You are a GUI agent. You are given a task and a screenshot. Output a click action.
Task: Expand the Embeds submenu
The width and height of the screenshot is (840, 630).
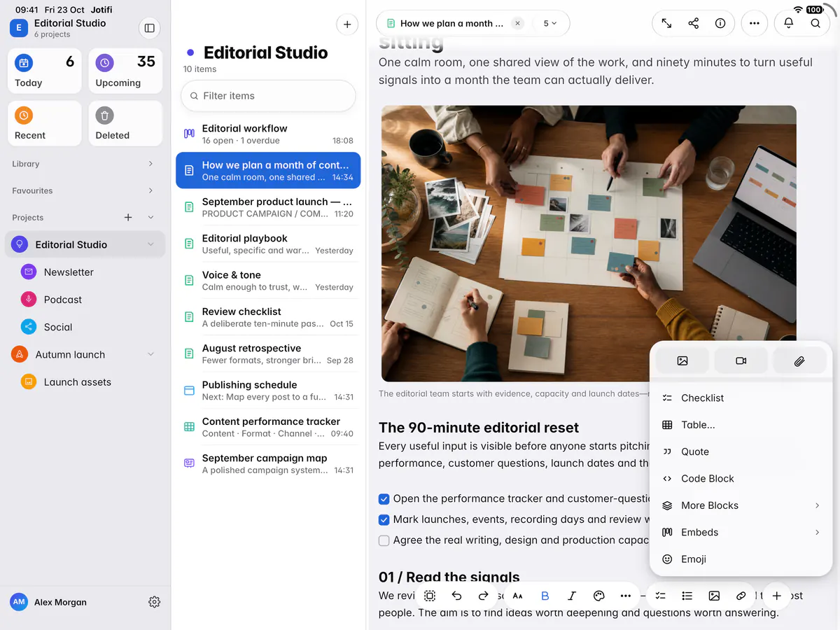click(x=741, y=532)
